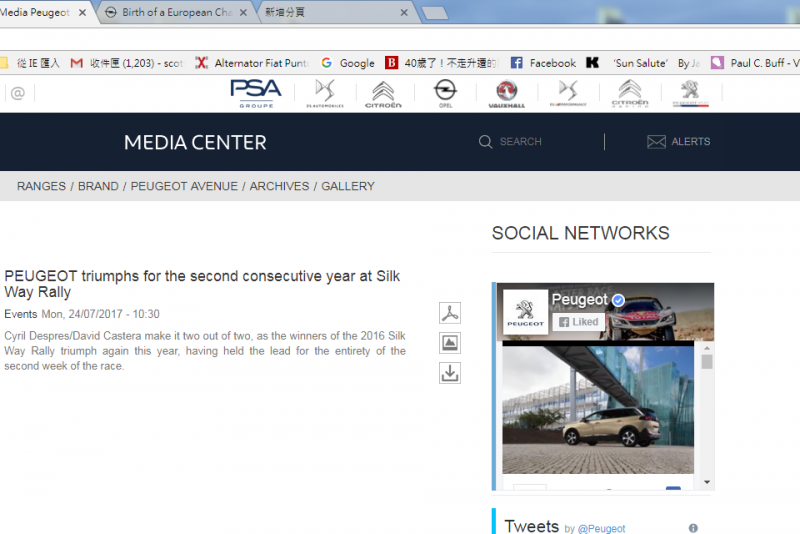Viewport: 800px width, 534px height.
Task: Open the @Peugeot Twitter handle link
Action: tap(601, 529)
